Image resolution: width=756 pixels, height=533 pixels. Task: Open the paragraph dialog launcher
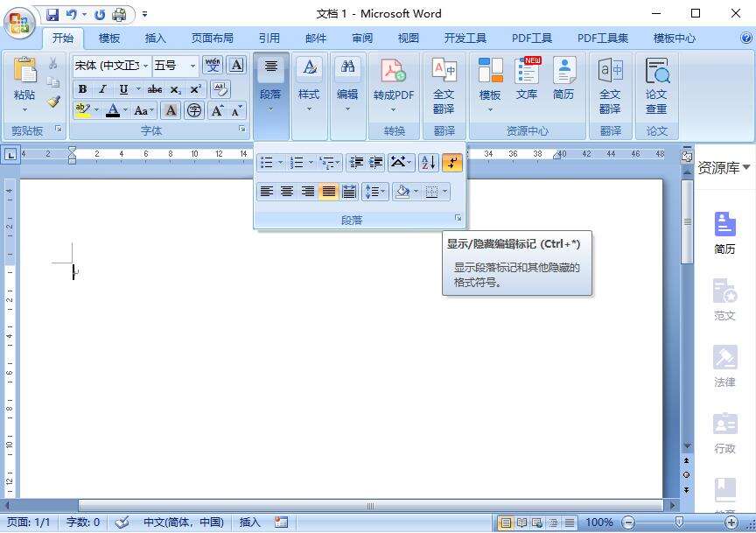coord(458,219)
